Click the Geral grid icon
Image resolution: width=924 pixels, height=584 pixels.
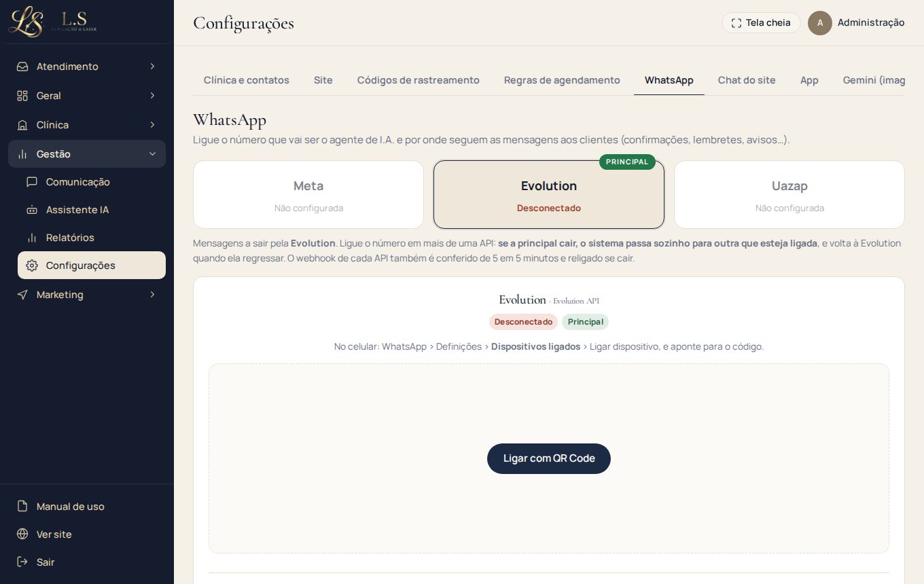click(x=22, y=96)
